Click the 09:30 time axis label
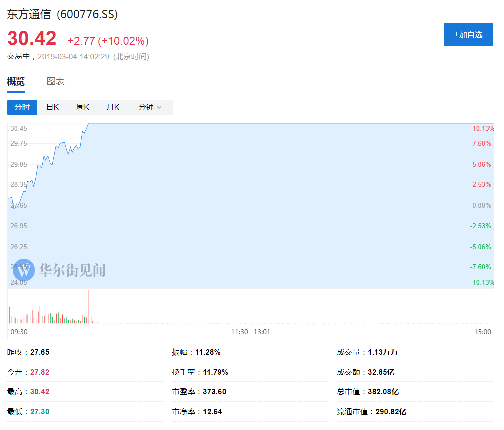The image size is (504, 430). (x=19, y=332)
